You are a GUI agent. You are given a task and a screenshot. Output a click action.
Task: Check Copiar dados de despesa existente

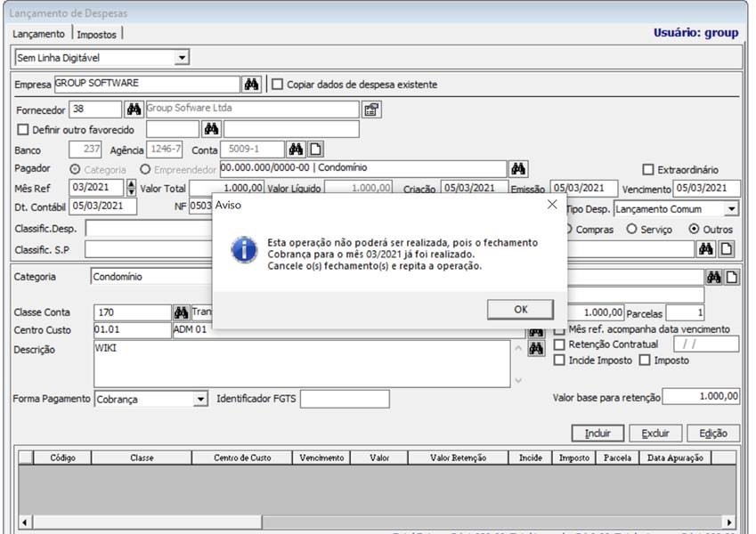click(x=277, y=85)
